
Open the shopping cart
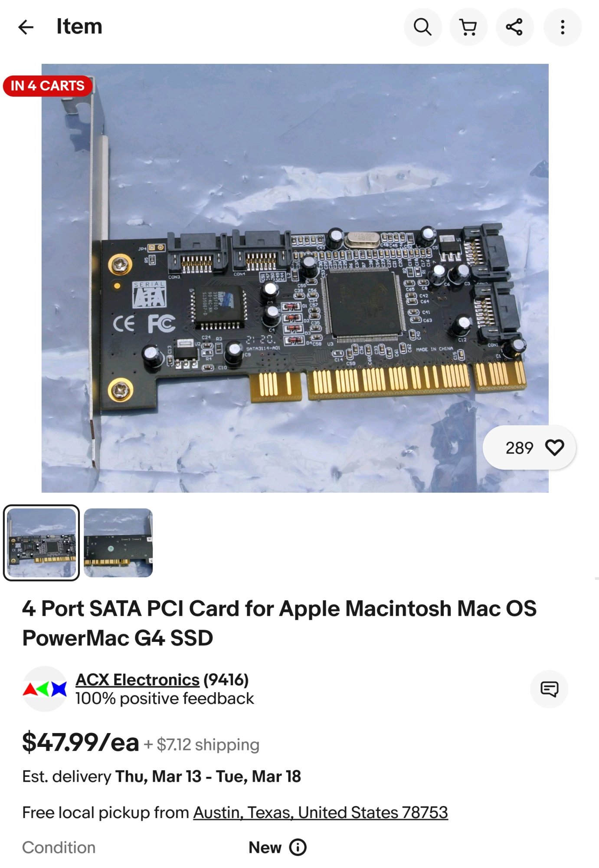(x=468, y=27)
